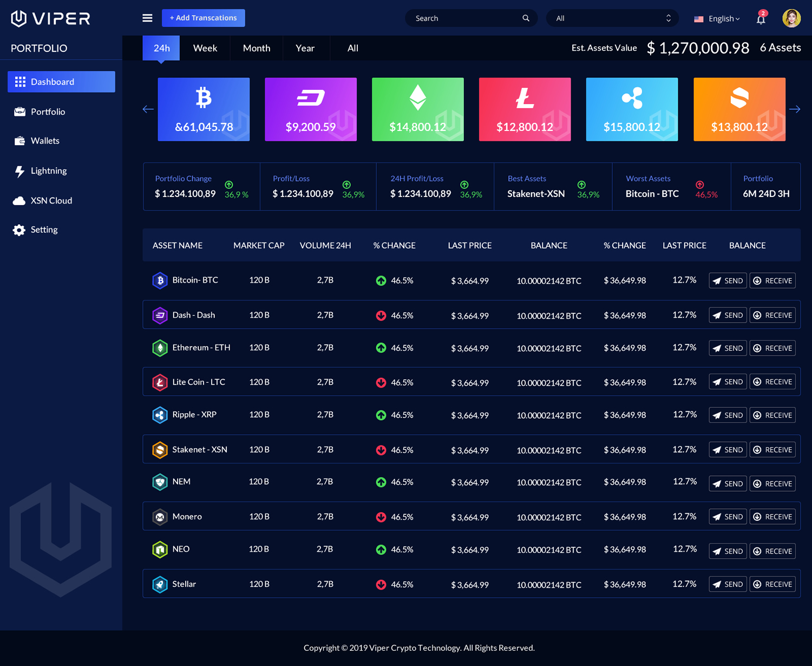Screen dimensions: 812x666
Task: Select the Stakenet card $13,800.12
Action: click(739, 109)
